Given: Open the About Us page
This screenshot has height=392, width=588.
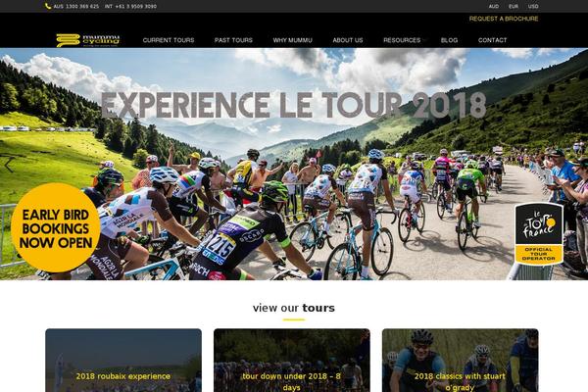Looking at the screenshot, I should pos(348,40).
